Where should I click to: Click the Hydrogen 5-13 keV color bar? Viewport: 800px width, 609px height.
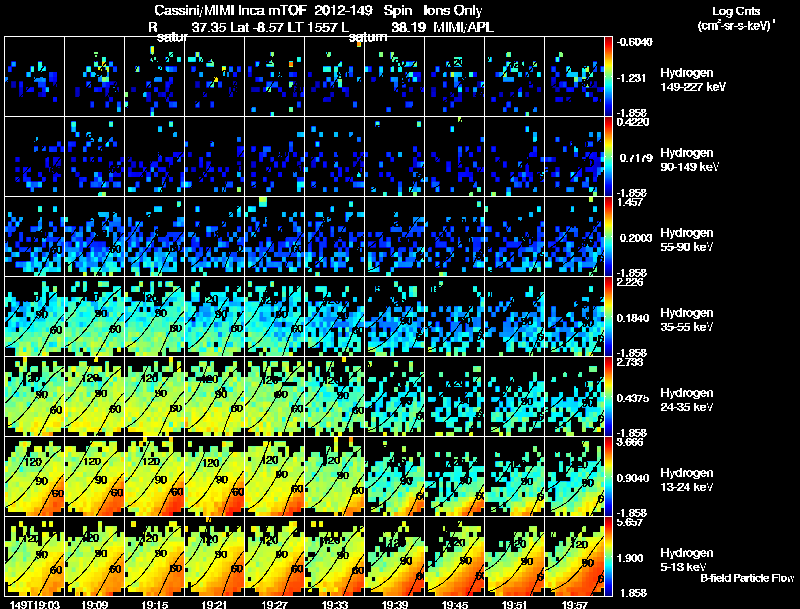[x=608, y=556]
